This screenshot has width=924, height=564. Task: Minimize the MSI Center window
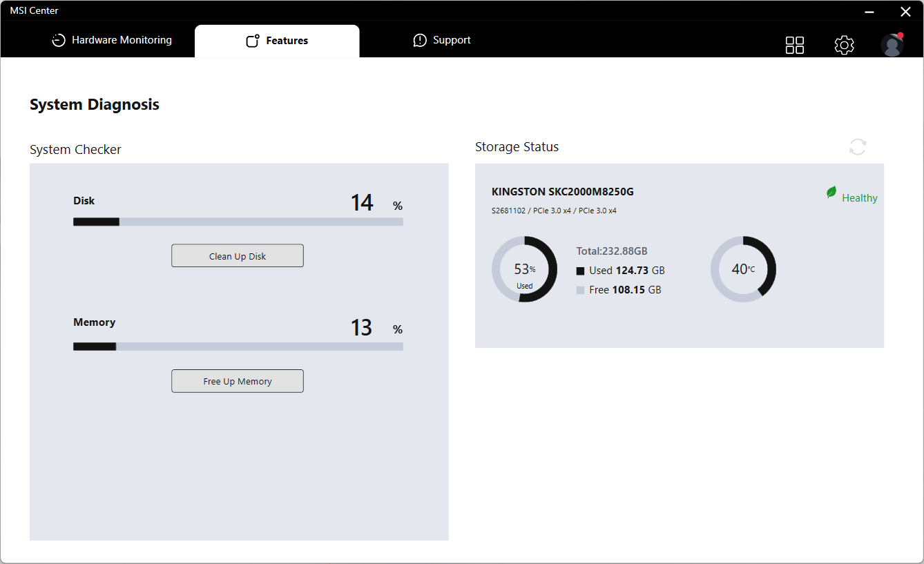[x=870, y=12]
